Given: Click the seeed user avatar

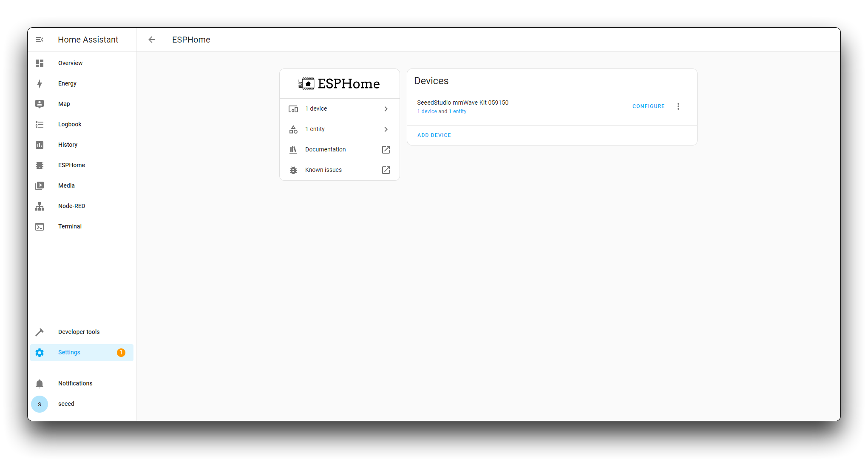Looking at the screenshot, I should coord(39,403).
